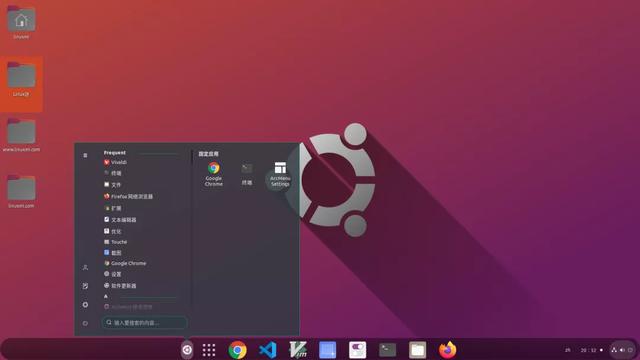640x360 pixels.
Task: Click the power icon at bottom of ArcMenu sidebar
Action: click(85, 323)
